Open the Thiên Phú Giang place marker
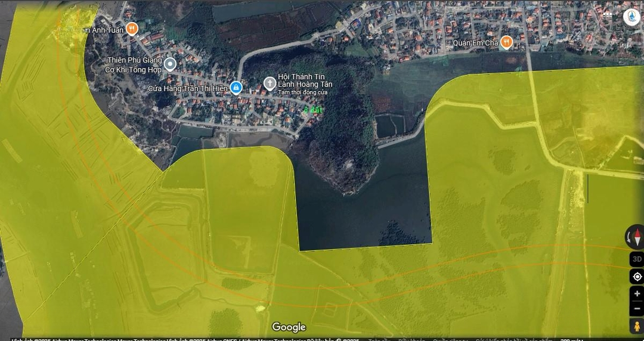This screenshot has width=644, height=341. 170,64
